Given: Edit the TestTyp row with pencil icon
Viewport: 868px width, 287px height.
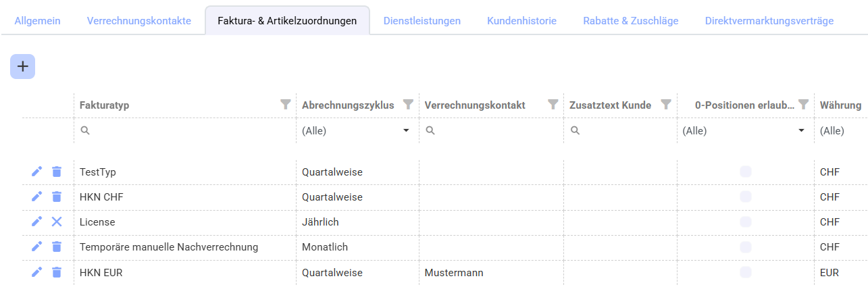Looking at the screenshot, I should 37,172.
